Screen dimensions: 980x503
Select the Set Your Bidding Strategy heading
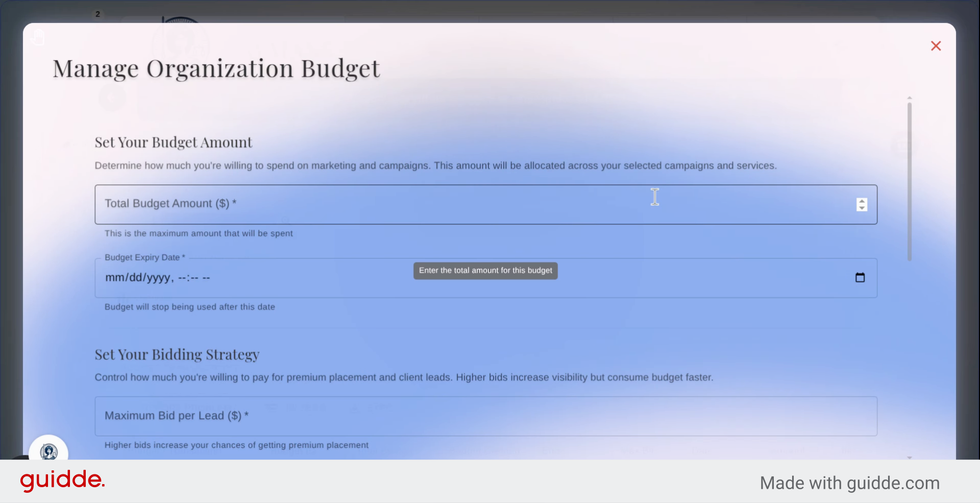tap(177, 354)
